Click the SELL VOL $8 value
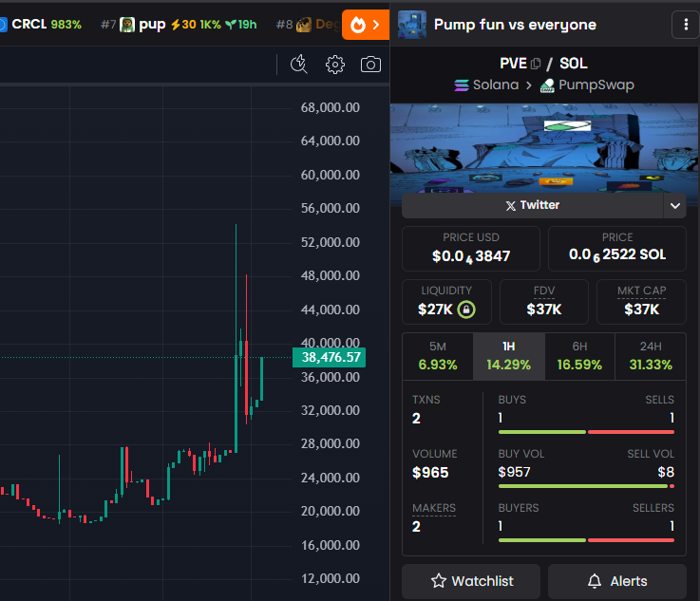The height and width of the screenshot is (601, 700). click(x=666, y=472)
